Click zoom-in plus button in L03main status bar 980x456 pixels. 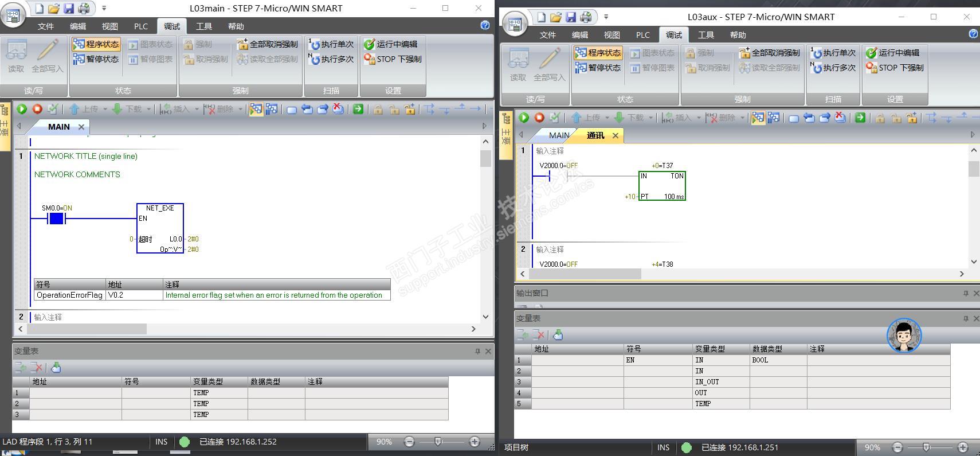[475, 442]
